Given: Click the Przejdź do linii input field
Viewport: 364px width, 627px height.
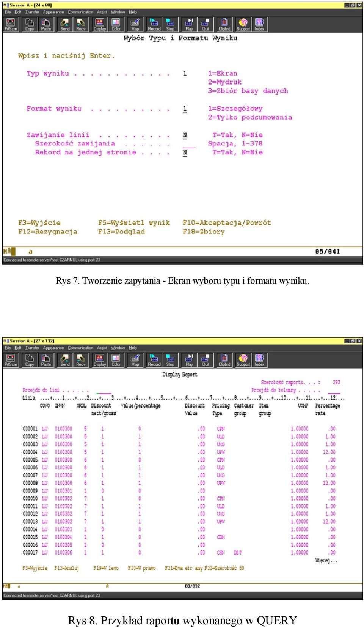Looking at the screenshot, I should click(104, 390).
